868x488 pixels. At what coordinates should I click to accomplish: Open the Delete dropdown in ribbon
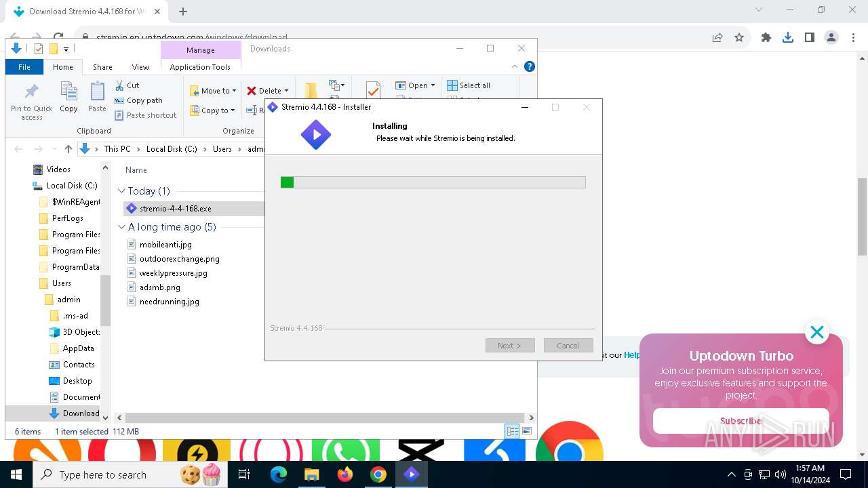point(267,91)
